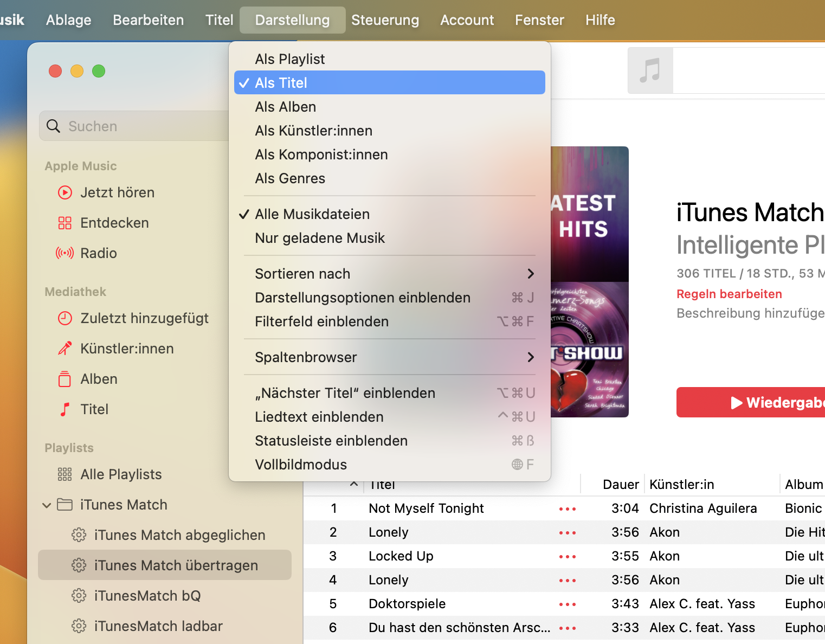The image size is (825, 644).
Task: Open the Bearbeiten menu
Action: tap(149, 20)
